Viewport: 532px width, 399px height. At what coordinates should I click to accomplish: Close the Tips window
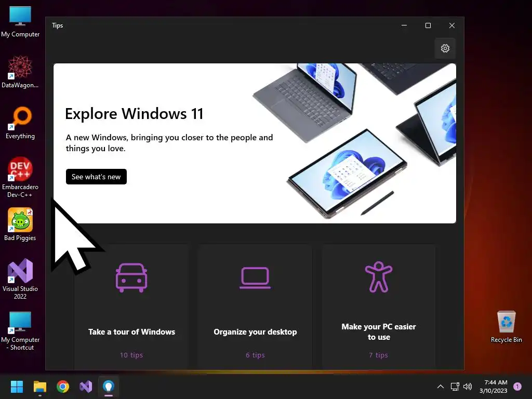click(x=451, y=25)
